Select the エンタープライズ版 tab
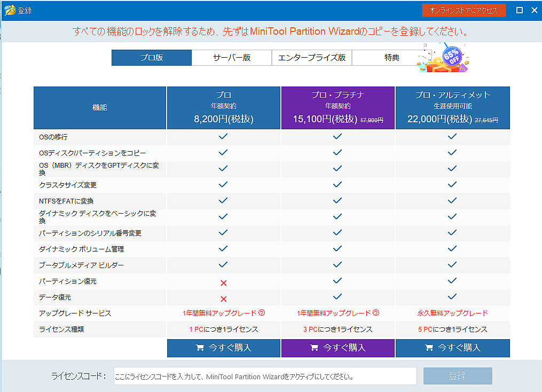Viewport: 542px width, 392px height. pos(312,58)
